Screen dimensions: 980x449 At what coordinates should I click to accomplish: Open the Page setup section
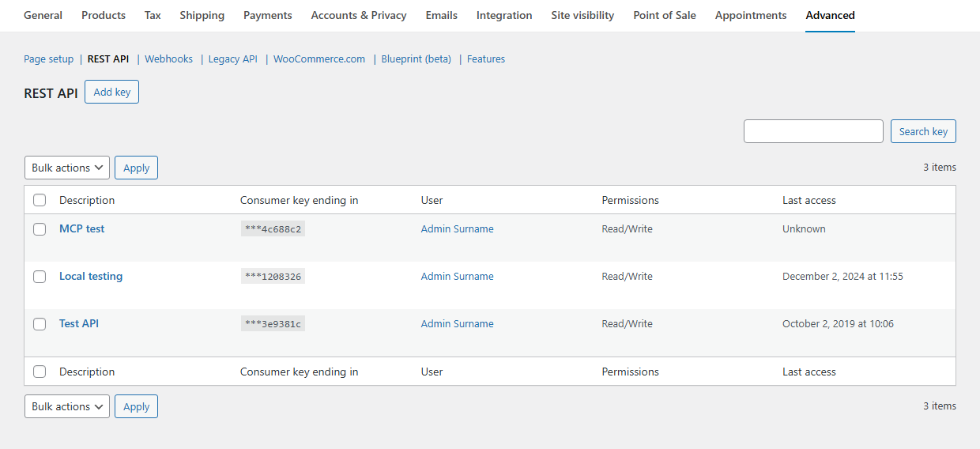click(x=48, y=59)
